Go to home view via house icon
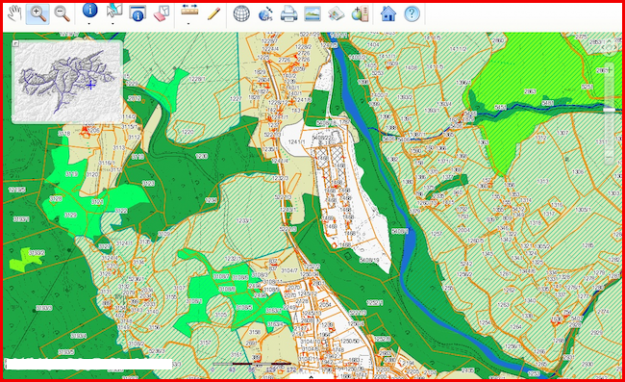 tap(388, 14)
